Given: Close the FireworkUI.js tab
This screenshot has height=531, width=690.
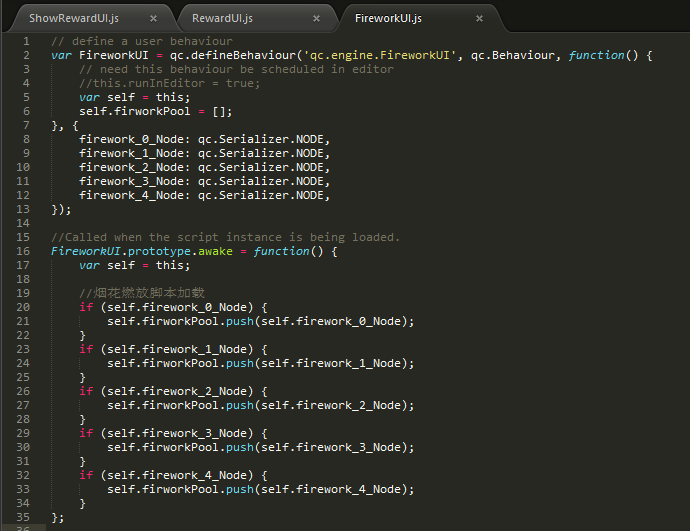Looking at the screenshot, I should pyautogui.click(x=479, y=18).
